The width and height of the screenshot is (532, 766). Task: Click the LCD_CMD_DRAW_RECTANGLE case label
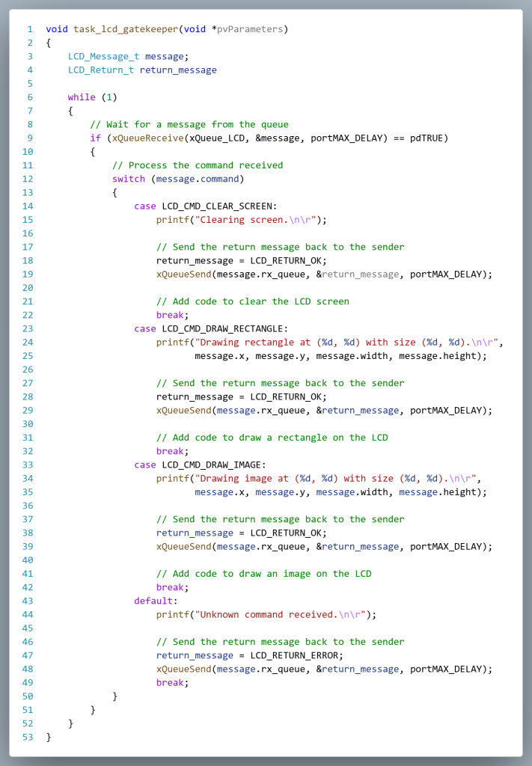224,328
